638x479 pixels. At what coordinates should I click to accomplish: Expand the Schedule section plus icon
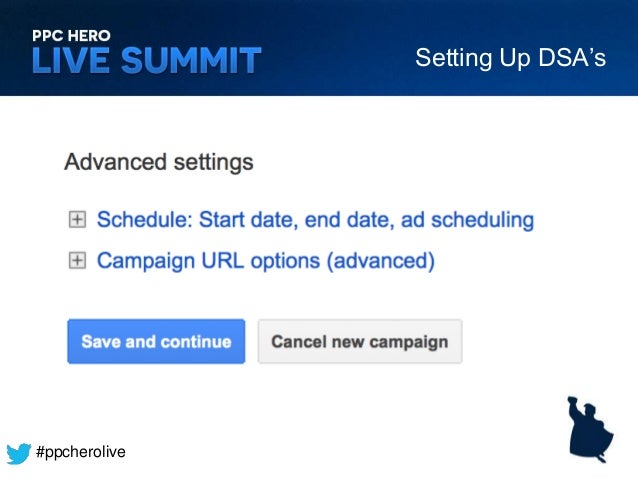coord(76,220)
